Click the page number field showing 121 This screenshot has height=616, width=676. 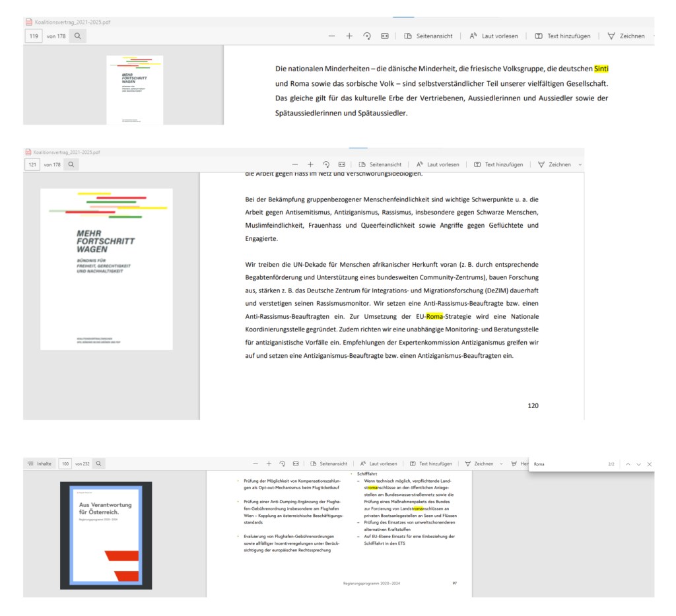(x=32, y=164)
